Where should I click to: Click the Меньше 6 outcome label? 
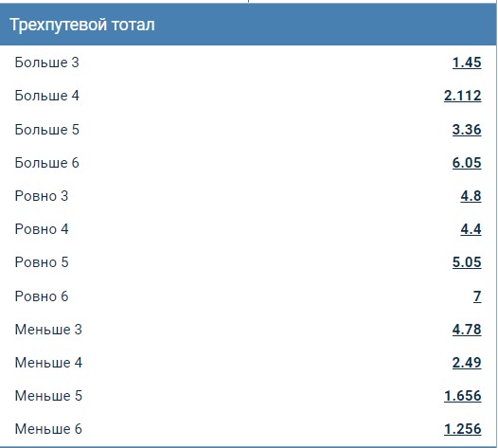coord(48,429)
